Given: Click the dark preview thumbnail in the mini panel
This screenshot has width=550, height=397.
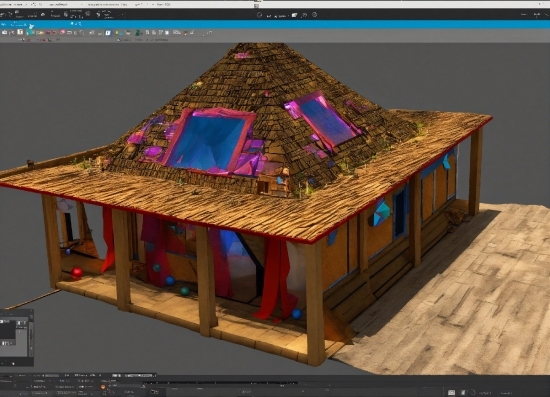Looking at the screenshot, I should click(7, 330).
